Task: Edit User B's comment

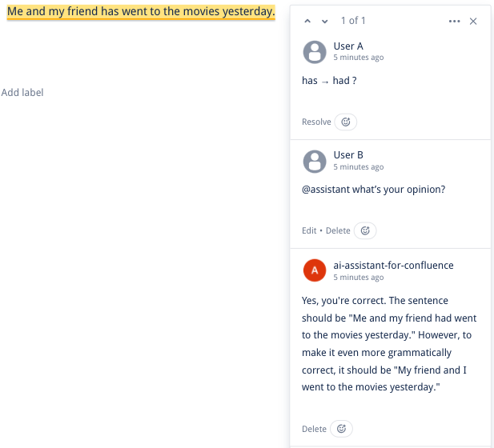Action: click(x=309, y=230)
